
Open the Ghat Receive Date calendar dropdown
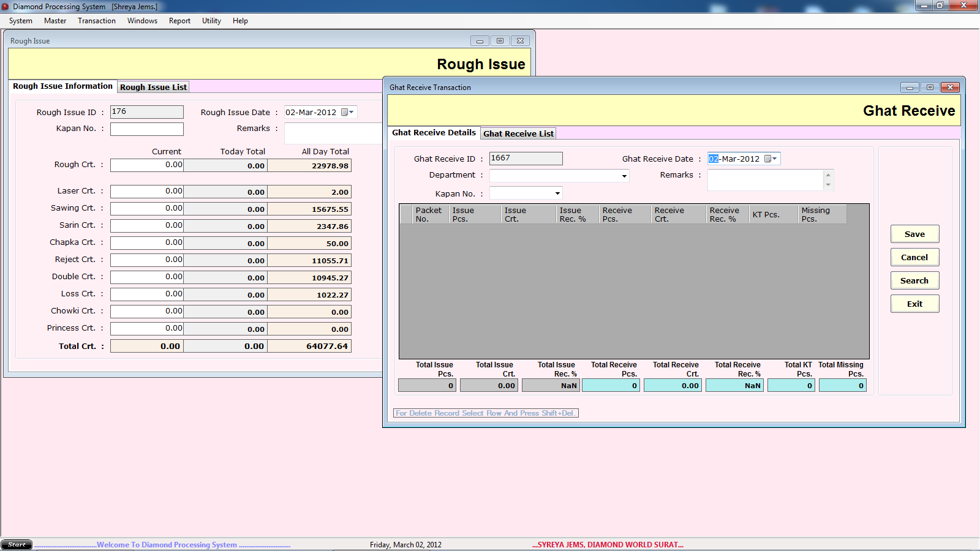[x=771, y=159]
